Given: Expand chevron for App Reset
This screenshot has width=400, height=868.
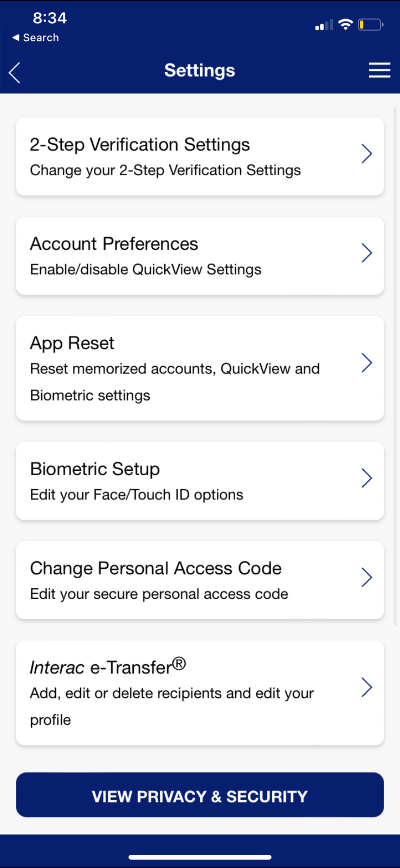Looking at the screenshot, I should (366, 363).
